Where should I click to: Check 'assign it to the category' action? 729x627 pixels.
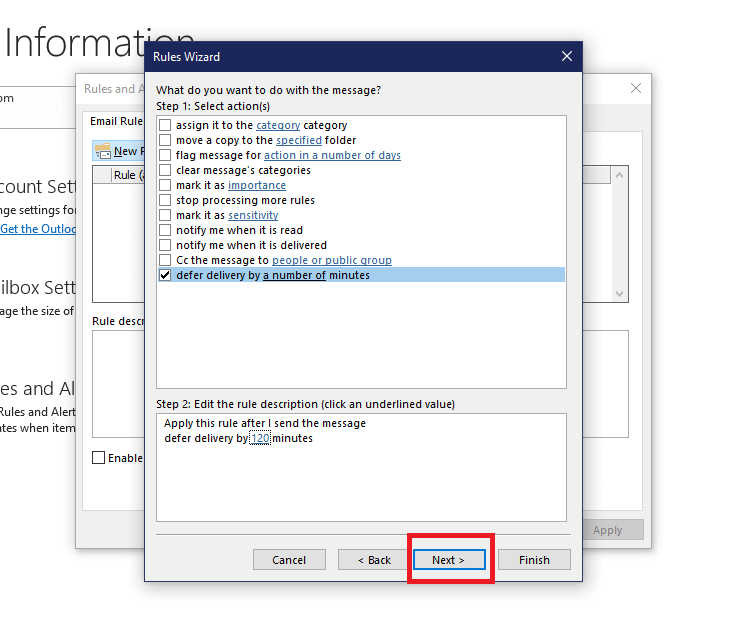pos(165,125)
